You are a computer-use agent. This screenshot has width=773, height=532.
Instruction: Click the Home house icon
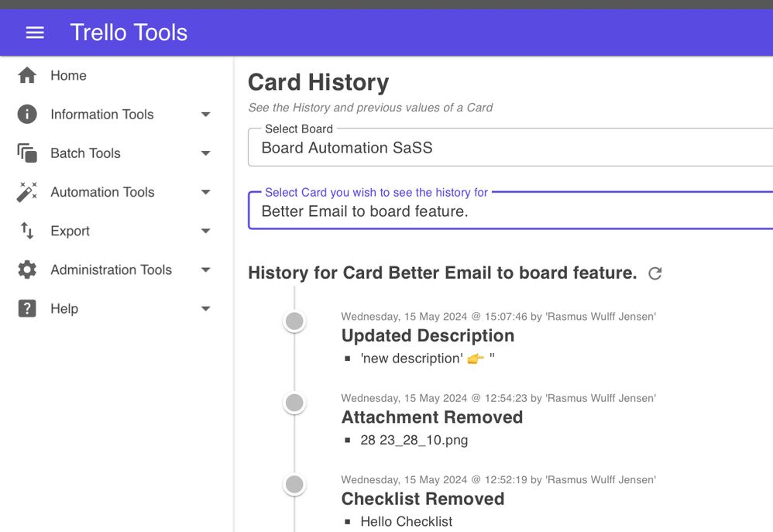coord(27,75)
